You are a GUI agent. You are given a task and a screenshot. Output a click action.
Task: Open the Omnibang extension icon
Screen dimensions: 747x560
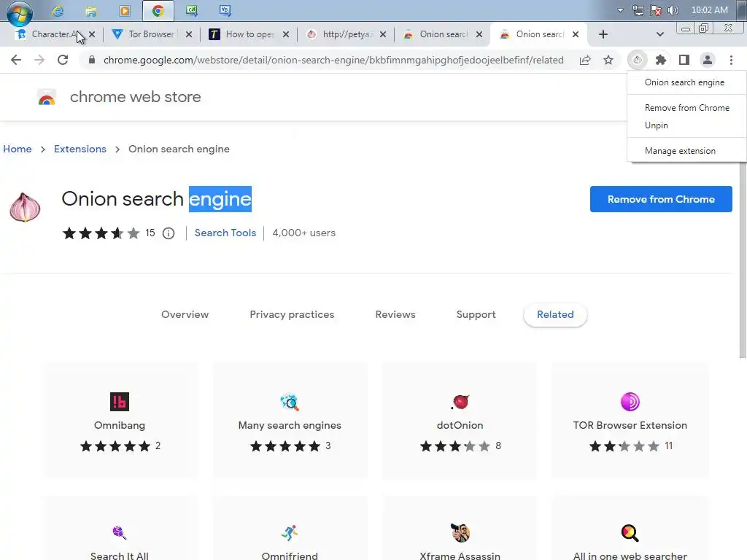pyautogui.click(x=120, y=402)
